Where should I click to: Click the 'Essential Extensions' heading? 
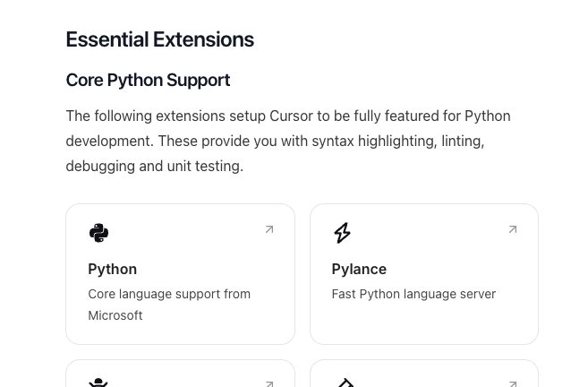coord(160,39)
